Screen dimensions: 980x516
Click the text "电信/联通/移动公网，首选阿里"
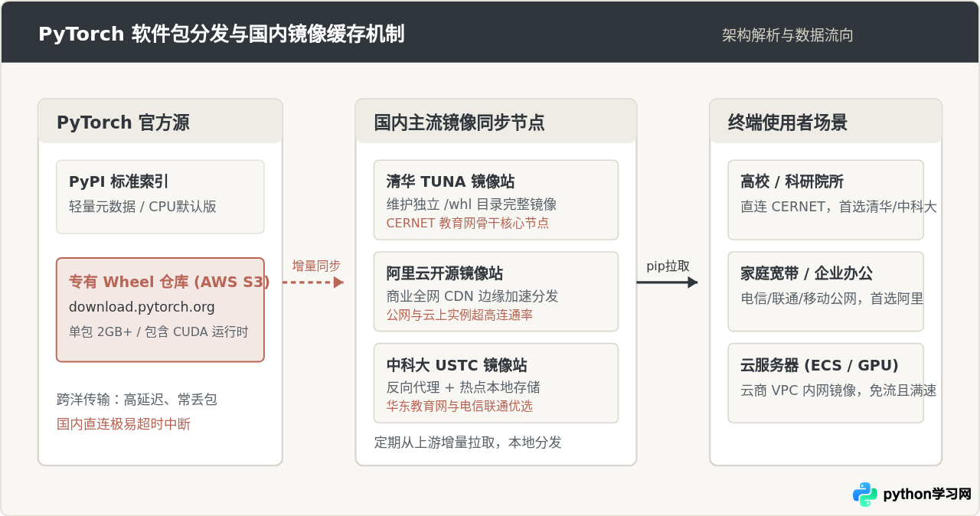832,299
